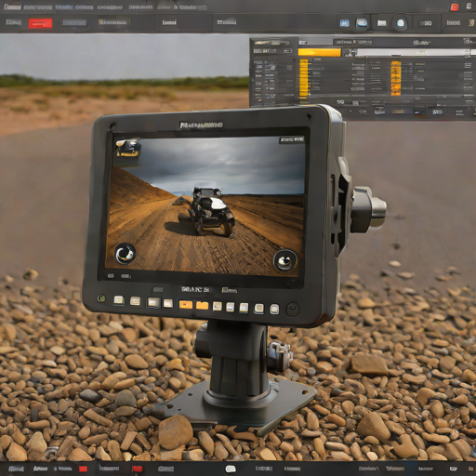Tap the right round control on the monitor screen
476x476 pixels.
click(285, 260)
